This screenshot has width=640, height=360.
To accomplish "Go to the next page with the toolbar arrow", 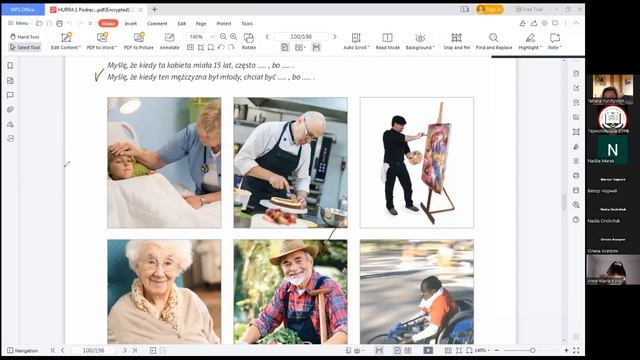I will pyautogui.click(x=335, y=37).
